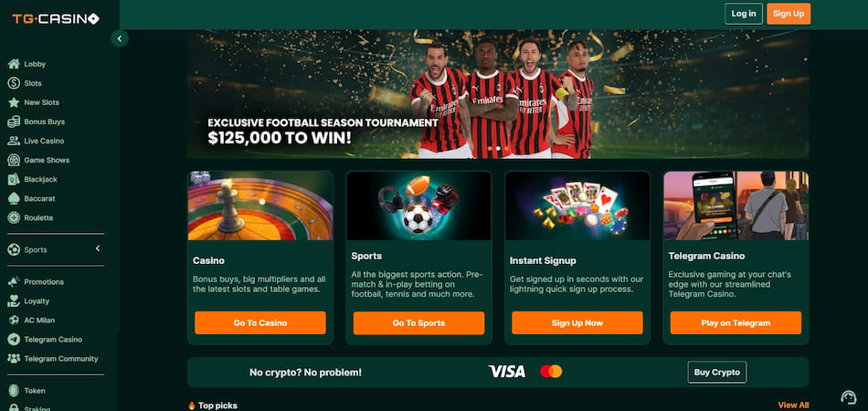
Task: Open the View All top picks link
Action: 793,406
